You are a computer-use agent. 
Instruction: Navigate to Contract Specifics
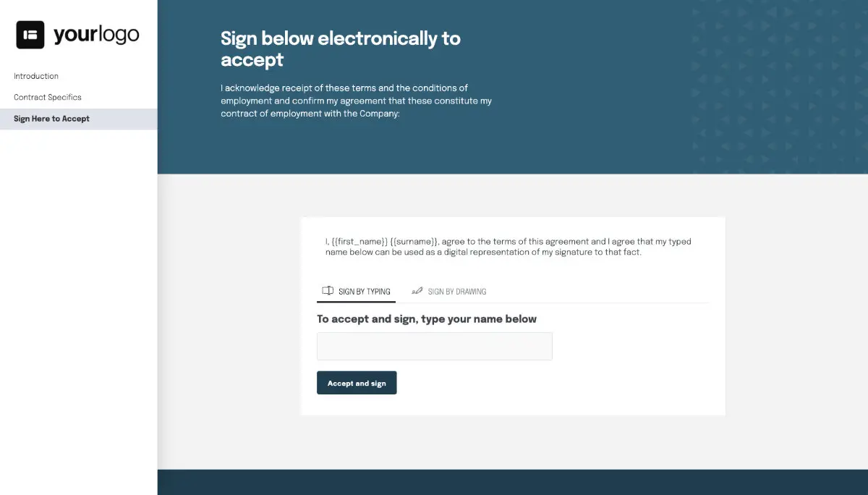point(48,97)
